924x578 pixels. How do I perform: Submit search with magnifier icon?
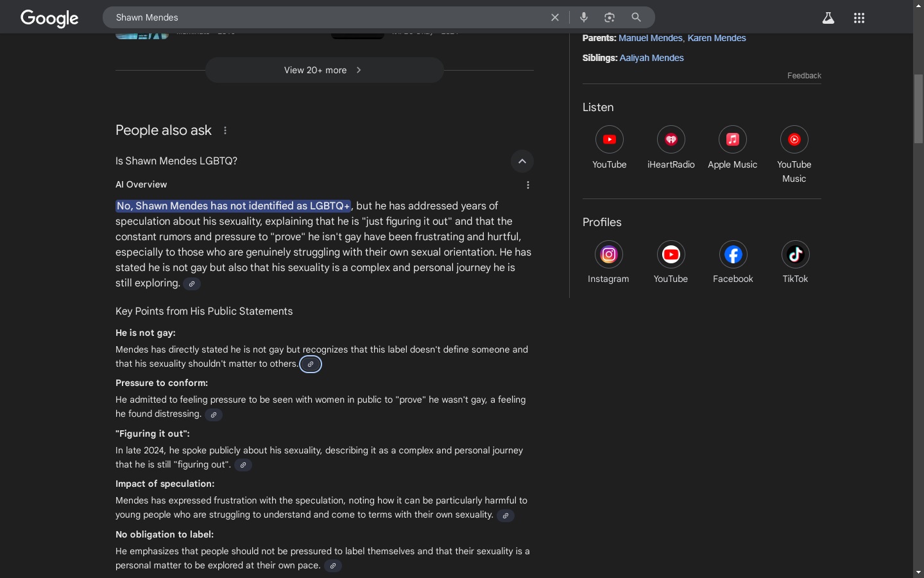pos(636,17)
